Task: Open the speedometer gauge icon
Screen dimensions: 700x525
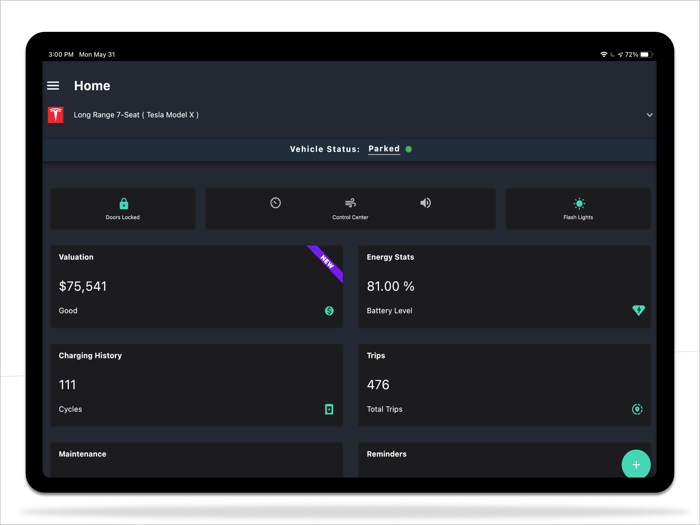Action: coord(275,203)
